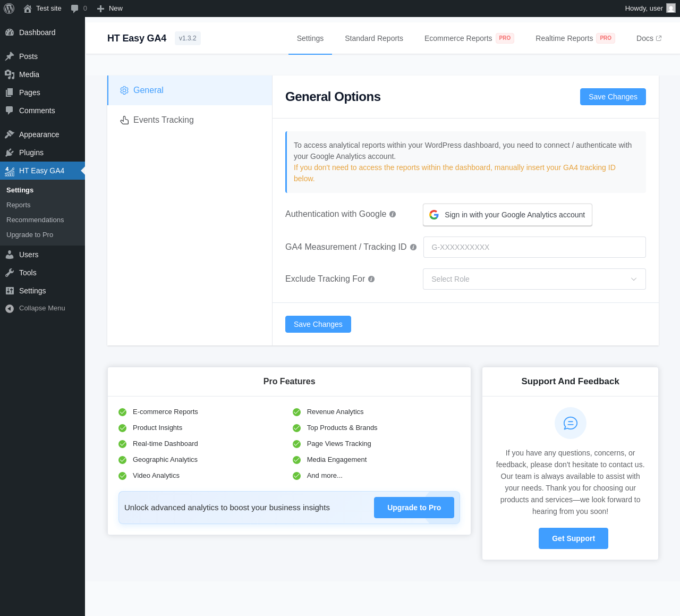Click Save Changes button at top right
Viewport: 680px width, 616px height.
click(x=613, y=97)
